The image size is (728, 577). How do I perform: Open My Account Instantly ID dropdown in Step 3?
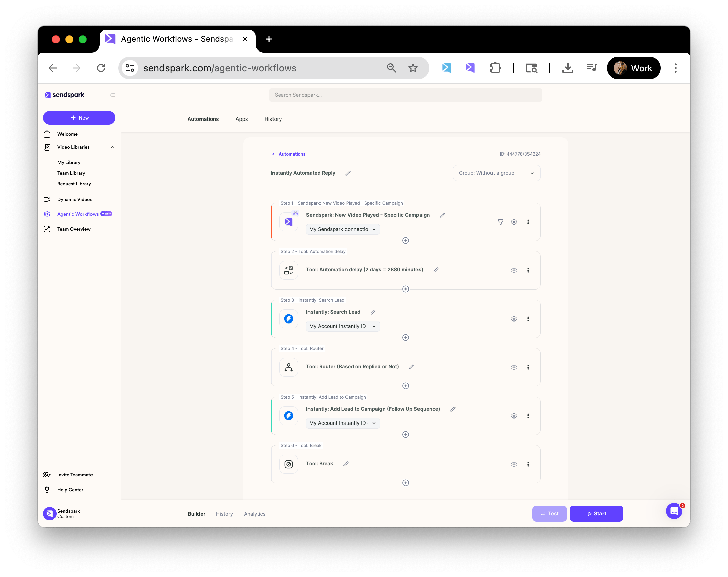(x=342, y=326)
